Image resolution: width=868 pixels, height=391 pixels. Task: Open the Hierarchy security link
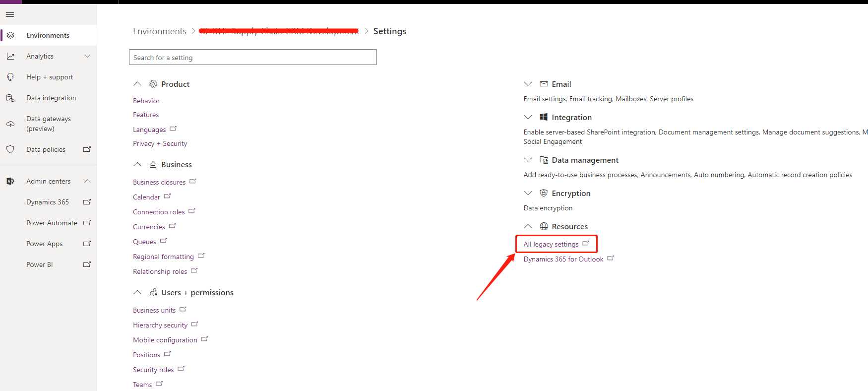coord(160,325)
